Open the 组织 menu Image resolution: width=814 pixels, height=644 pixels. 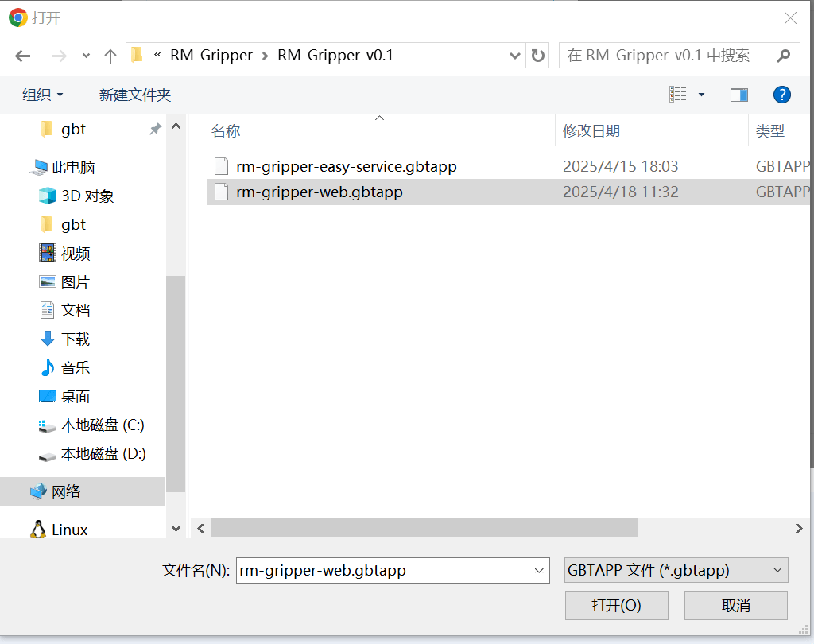tap(42, 95)
